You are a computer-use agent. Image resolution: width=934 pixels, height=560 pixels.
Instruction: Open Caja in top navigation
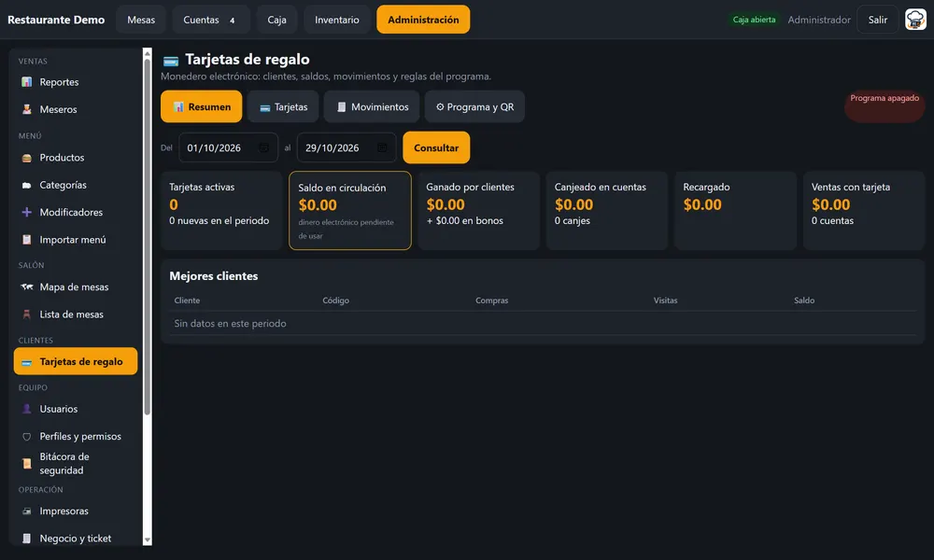coord(277,20)
